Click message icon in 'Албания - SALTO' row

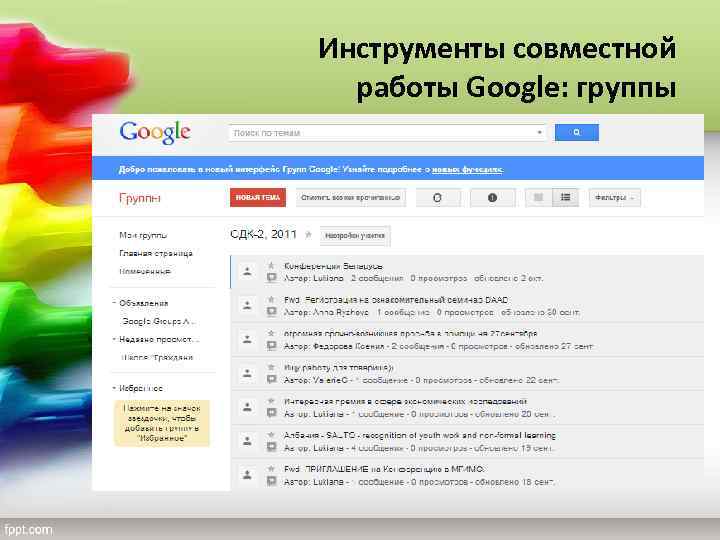[271, 448]
